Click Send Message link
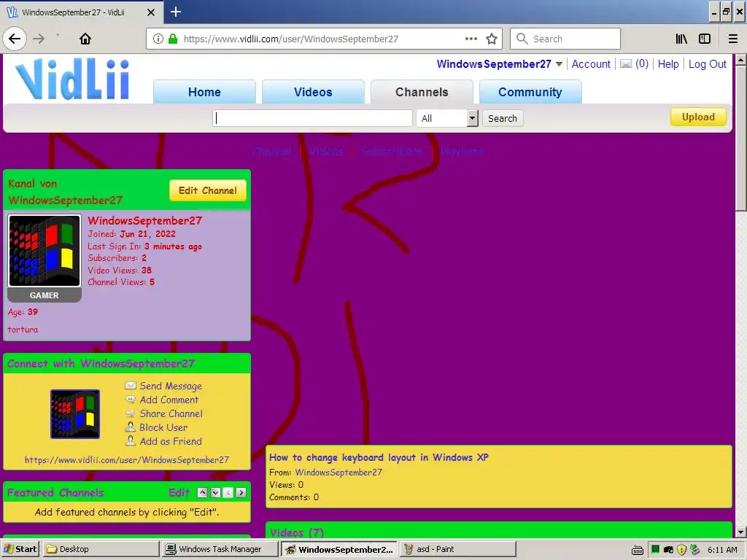This screenshot has width=747, height=560. [171, 386]
